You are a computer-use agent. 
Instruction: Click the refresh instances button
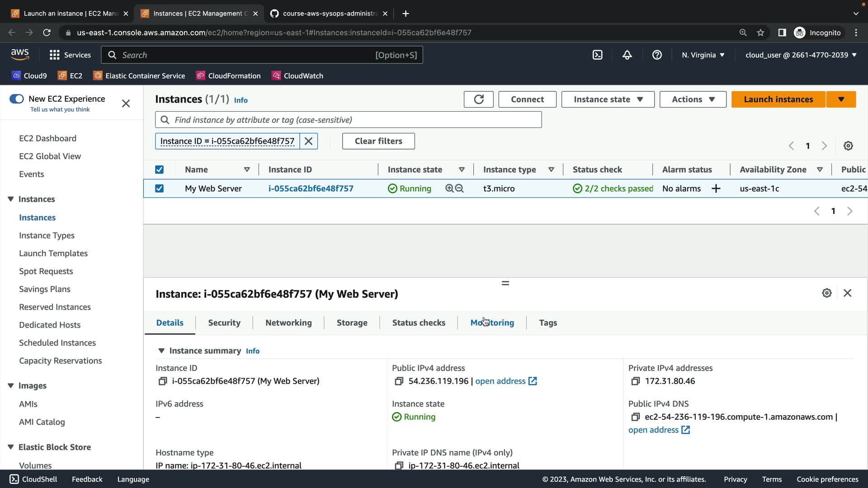click(x=478, y=99)
